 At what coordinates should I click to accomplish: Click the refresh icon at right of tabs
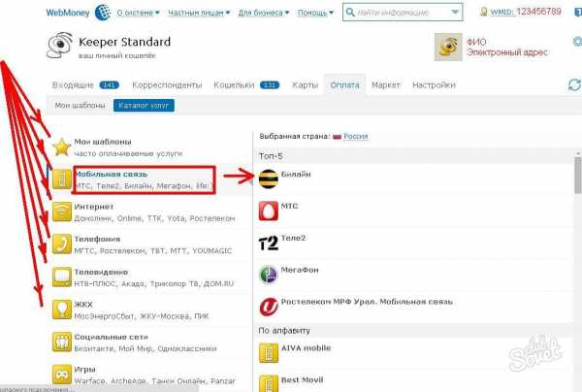coord(574,85)
